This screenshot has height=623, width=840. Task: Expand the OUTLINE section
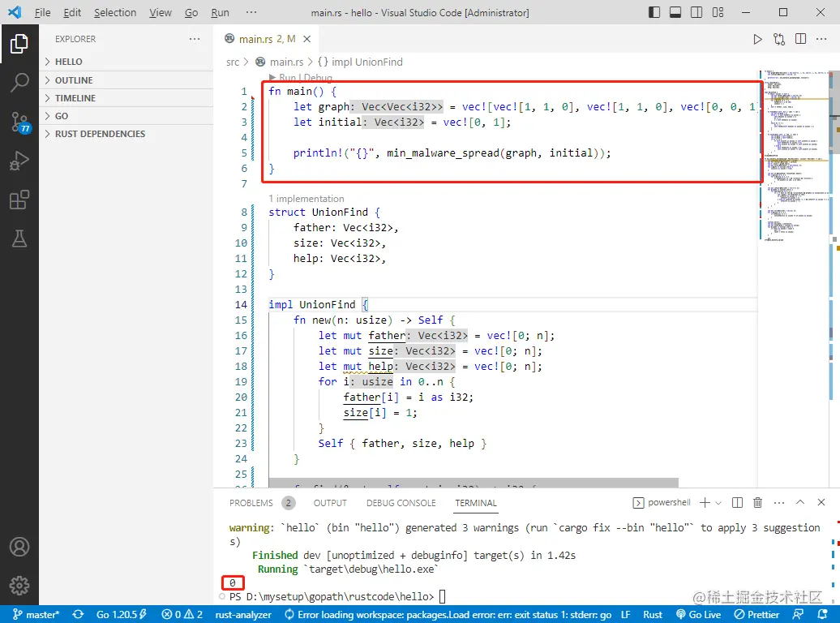point(126,79)
